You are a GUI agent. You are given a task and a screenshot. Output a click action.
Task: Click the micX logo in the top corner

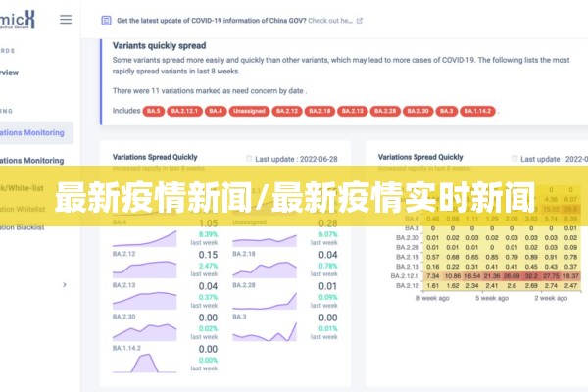click(18, 20)
